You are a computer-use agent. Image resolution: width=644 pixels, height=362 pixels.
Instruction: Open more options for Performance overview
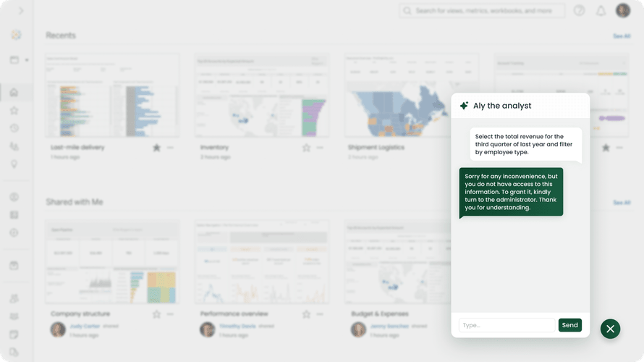click(x=320, y=314)
